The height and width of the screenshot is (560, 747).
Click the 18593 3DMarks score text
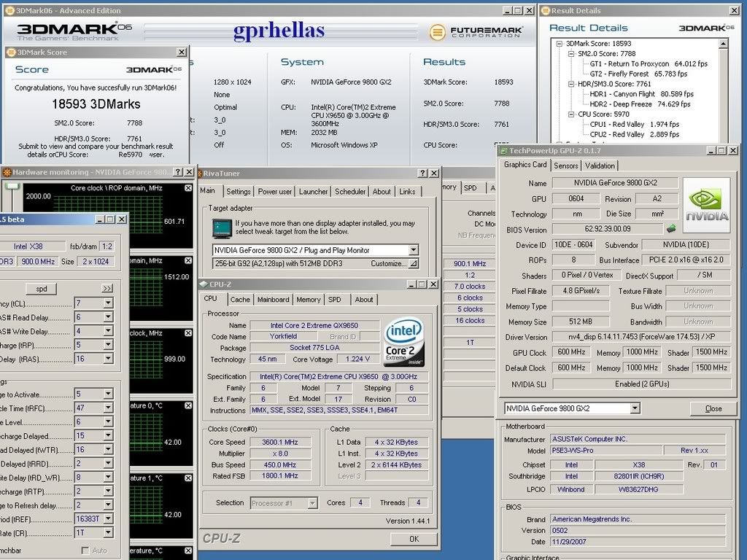[96, 104]
